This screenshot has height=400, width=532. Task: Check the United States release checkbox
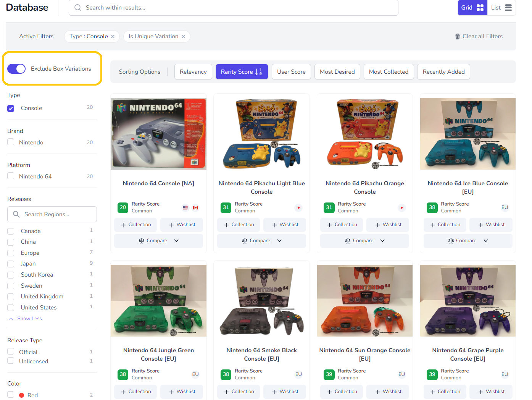[x=11, y=308]
